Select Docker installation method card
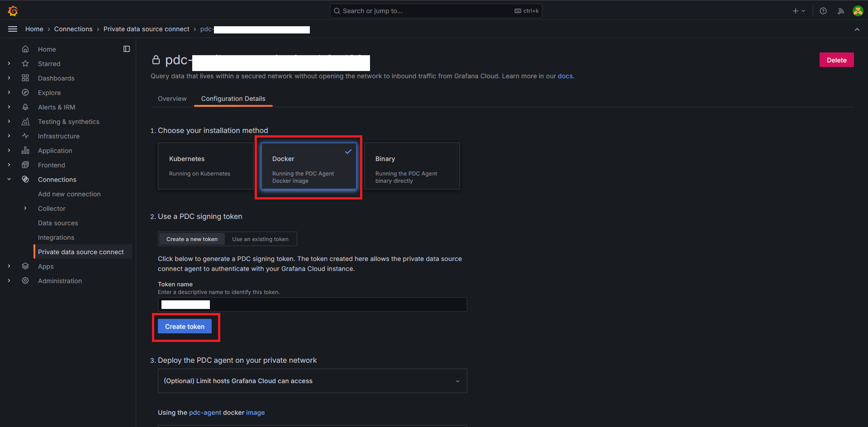 (309, 166)
